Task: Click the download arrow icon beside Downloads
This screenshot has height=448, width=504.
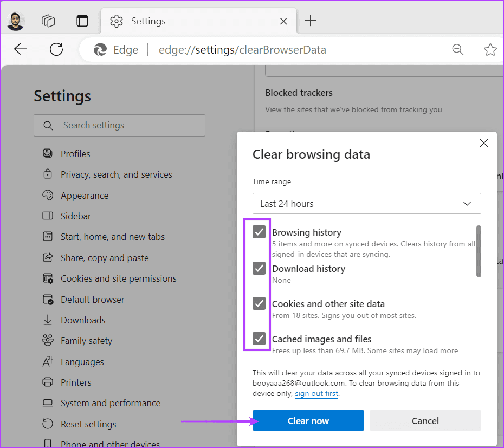Action: point(48,320)
